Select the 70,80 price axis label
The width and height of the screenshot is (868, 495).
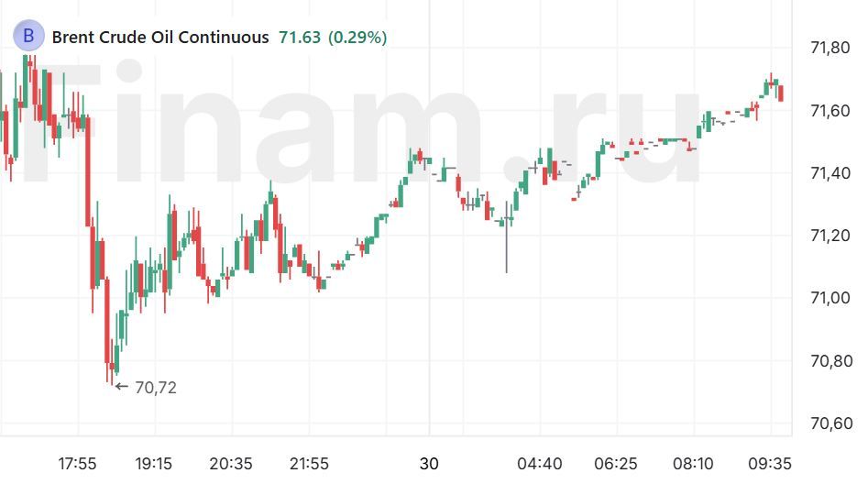(x=831, y=361)
